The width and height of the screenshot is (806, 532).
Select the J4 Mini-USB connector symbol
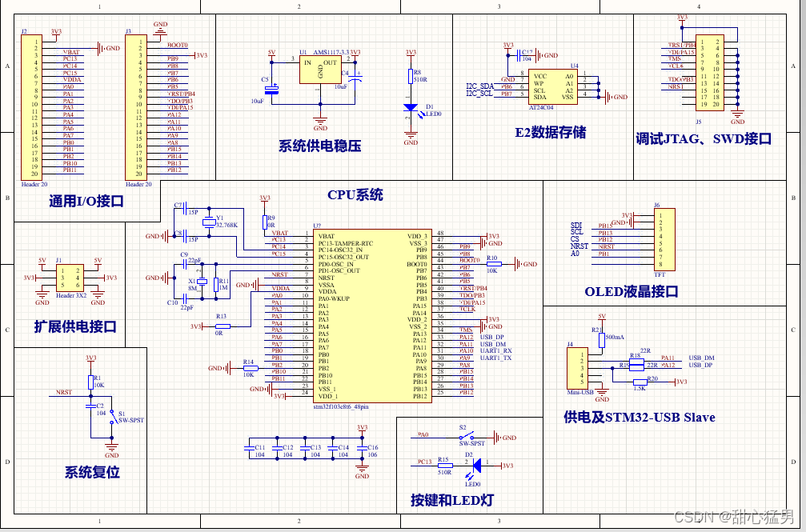[577, 368]
